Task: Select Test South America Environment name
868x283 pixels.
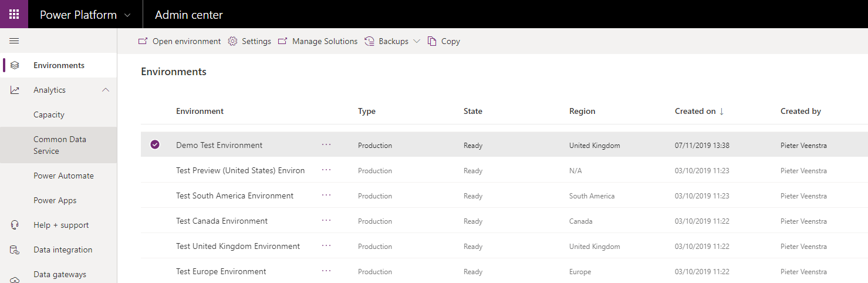Action: (x=235, y=196)
